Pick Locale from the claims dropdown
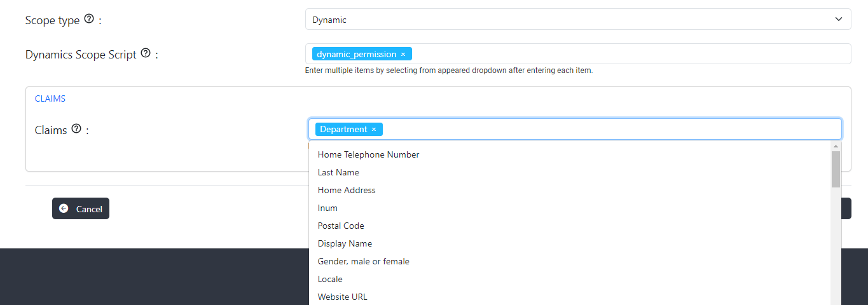Image resolution: width=868 pixels, height=305 pixels. coord(330,279)
